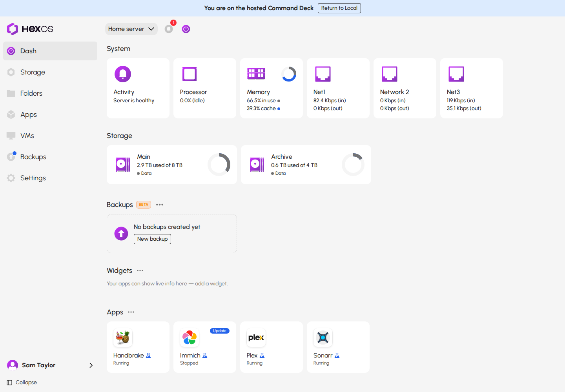This screenshot has height=392, width=565.
Task: Click the Net1 ethernet port icon
Action: tap(323, 74)
